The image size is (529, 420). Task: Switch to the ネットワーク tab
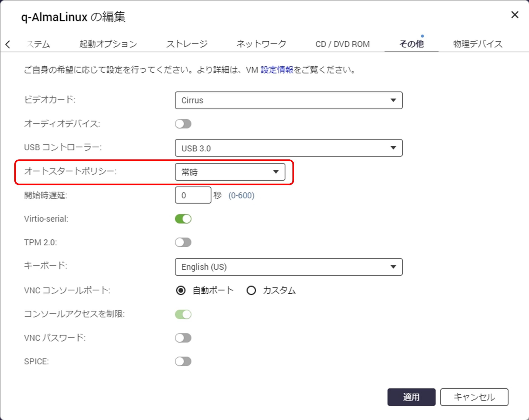click(x=261, y=44)
